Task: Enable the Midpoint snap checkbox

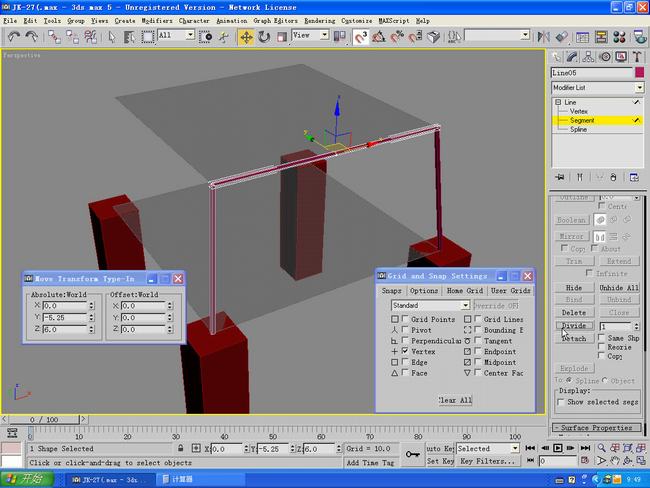Action: click(x=478, y=362)
